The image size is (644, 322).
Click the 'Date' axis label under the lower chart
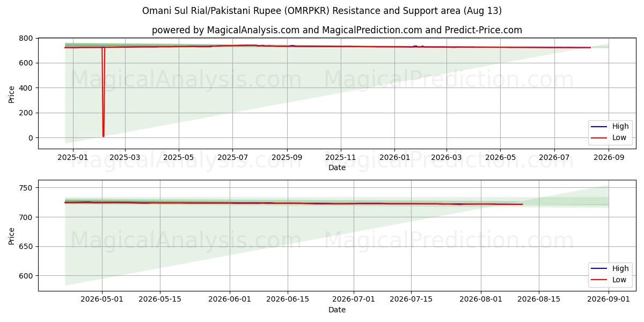pos(337,310)
